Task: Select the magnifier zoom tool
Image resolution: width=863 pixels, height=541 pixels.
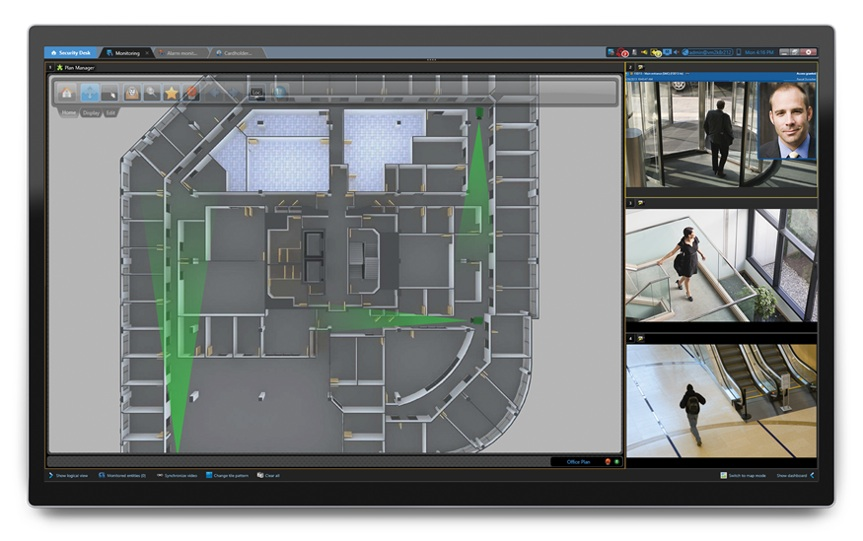Action: [151, 92]
